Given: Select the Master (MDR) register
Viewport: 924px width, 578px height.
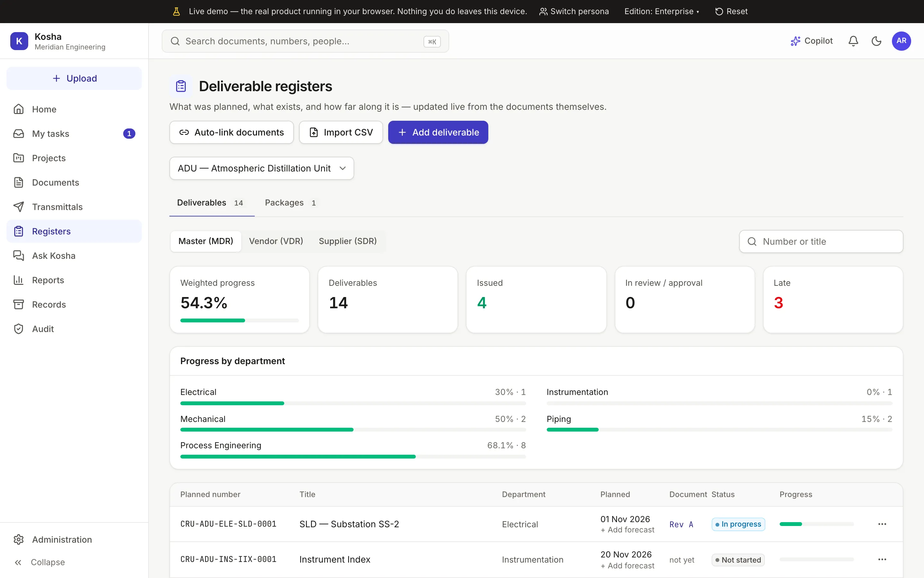Looking at the screenshot, I should (x=206, y=241).
